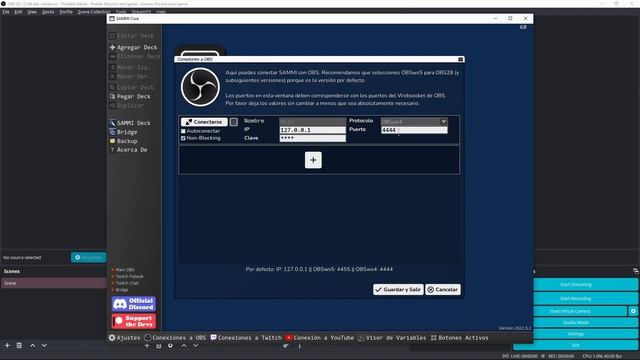Click Agregar Deck in SAMMI sidebar
The height and width of the screenshot is (360, 640).
coord(133,47)
